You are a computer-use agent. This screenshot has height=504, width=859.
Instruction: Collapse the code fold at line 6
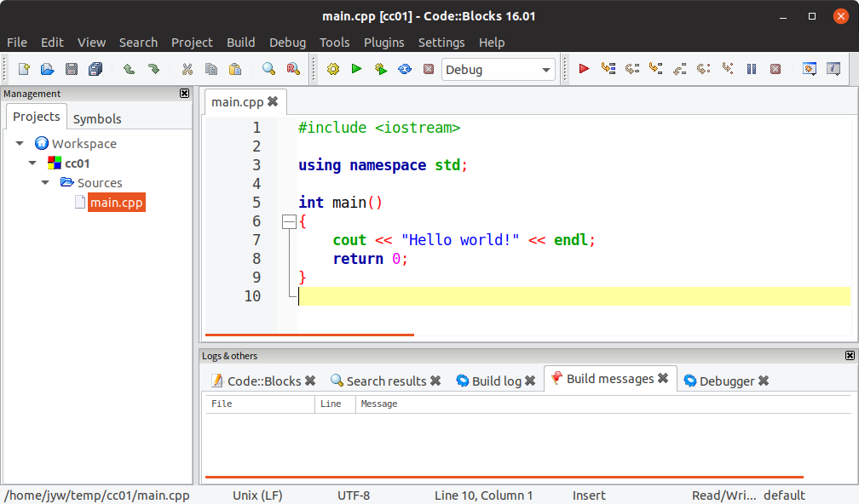(x=289, y=222)
